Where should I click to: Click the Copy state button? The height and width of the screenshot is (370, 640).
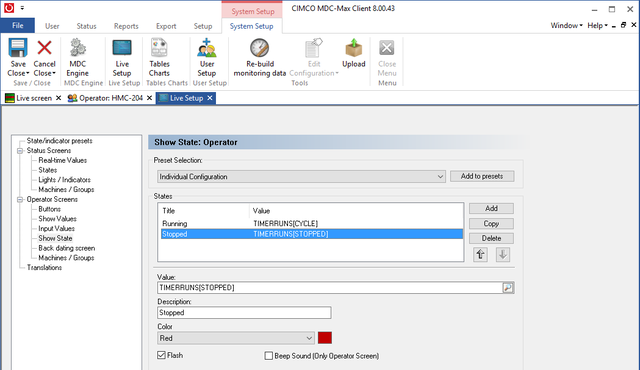tap(491, 224)
